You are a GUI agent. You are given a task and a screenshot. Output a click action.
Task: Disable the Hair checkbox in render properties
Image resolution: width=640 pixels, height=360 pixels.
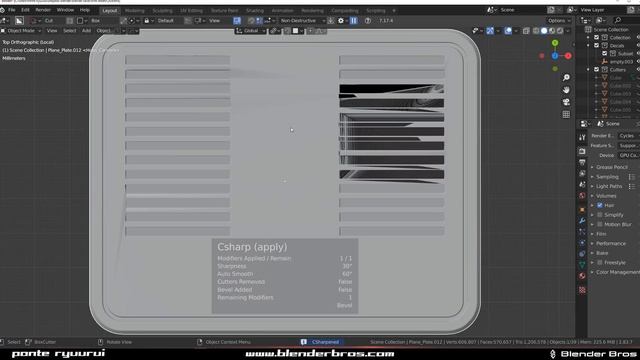[600, 205]
